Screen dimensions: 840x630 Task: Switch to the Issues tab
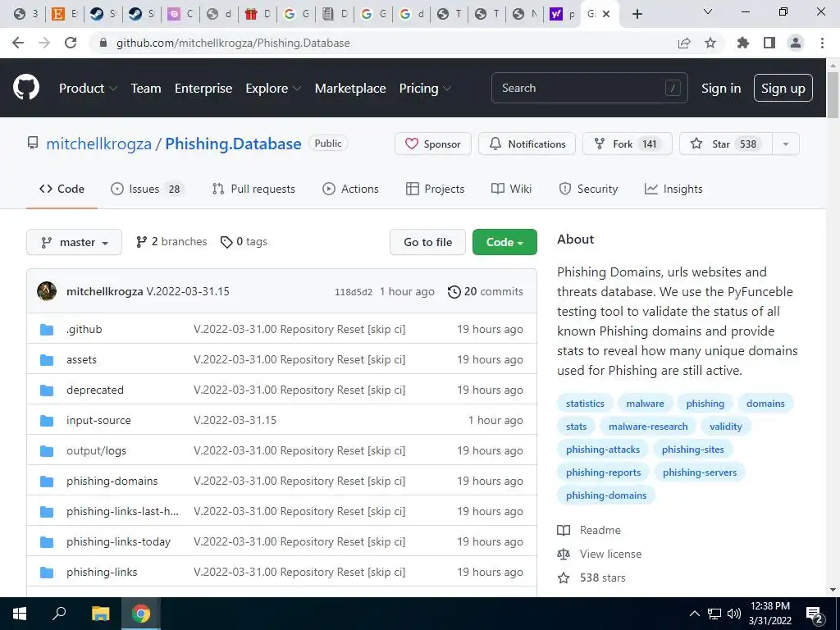147,189
